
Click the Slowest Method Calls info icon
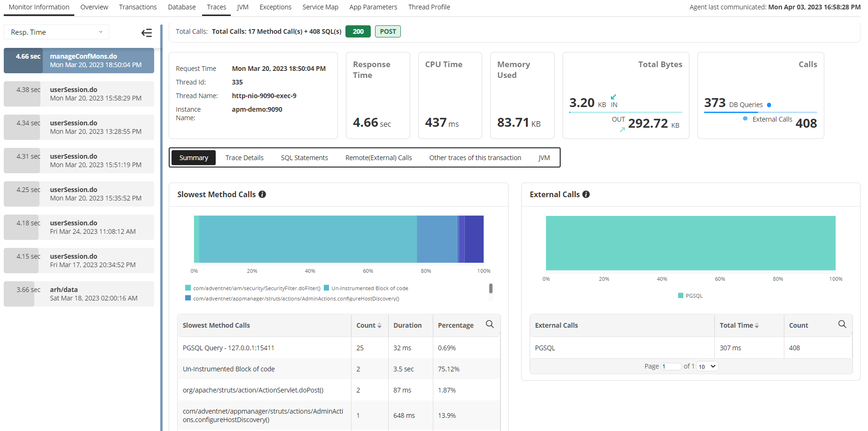[262, 194]
